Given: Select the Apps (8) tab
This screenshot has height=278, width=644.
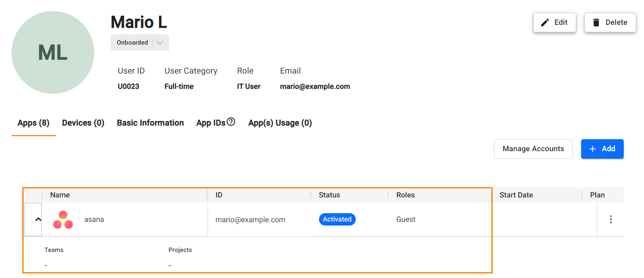Looking at the screenshot, I should click(33, 123).
